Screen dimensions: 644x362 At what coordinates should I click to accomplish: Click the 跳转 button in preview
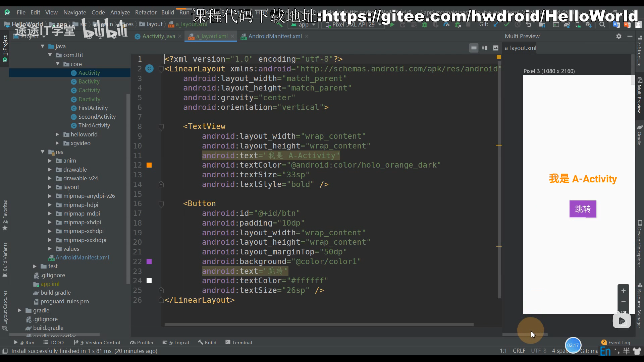583,209
